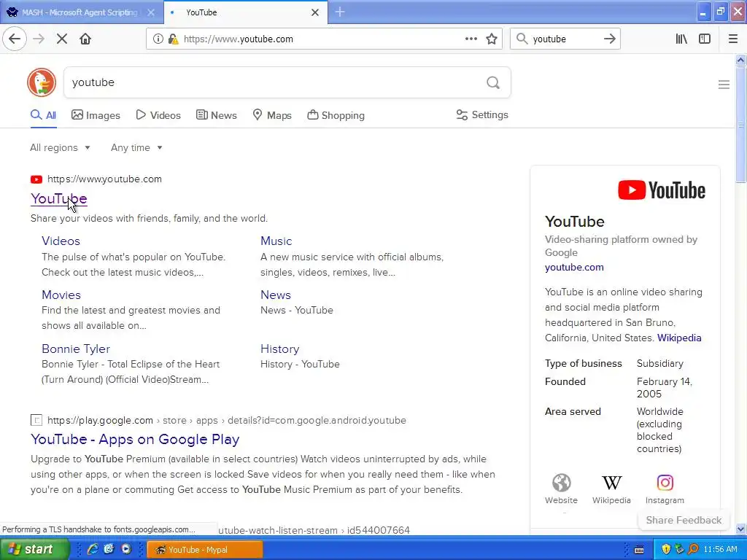Switch to the Videos search tab
This screenshot has width=747, height=560.
point(158,115)
